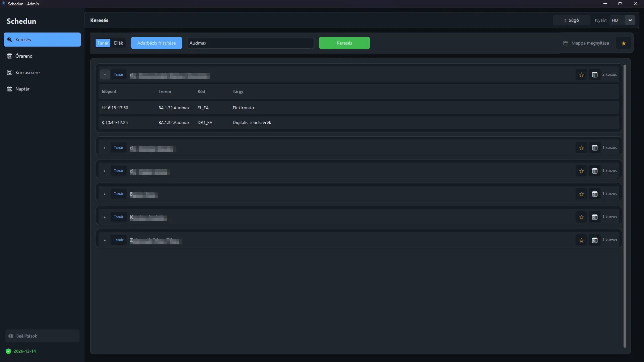Click the DR1_EA course code
This screenshot has height=362, width=644.
point(205,123)
